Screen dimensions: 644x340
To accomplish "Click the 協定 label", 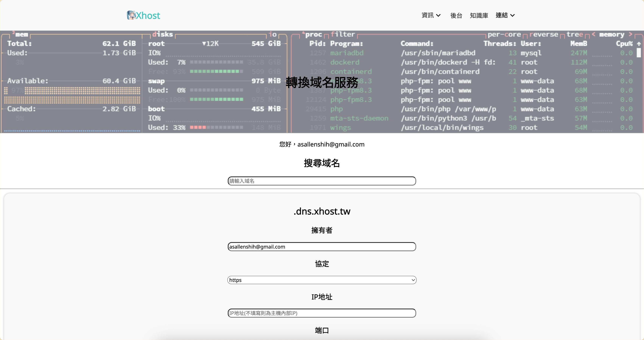I will pyautogui.click(x=322, y=264).
